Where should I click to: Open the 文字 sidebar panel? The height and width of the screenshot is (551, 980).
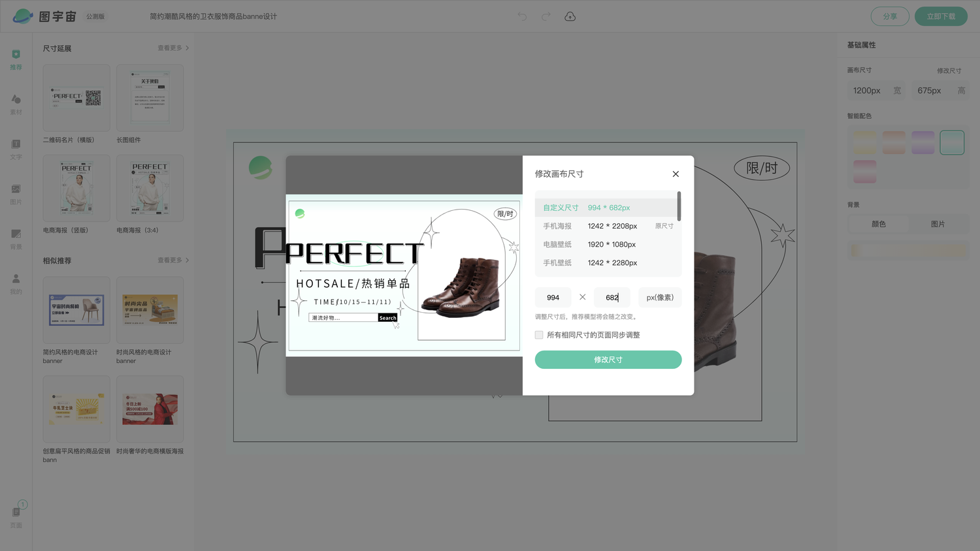[16, 150]
